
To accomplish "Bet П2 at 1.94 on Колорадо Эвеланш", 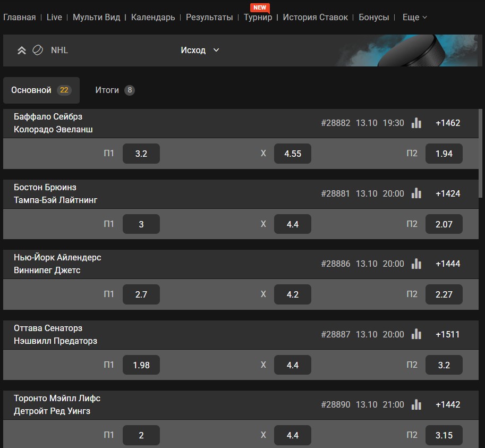I will [444, 154].
